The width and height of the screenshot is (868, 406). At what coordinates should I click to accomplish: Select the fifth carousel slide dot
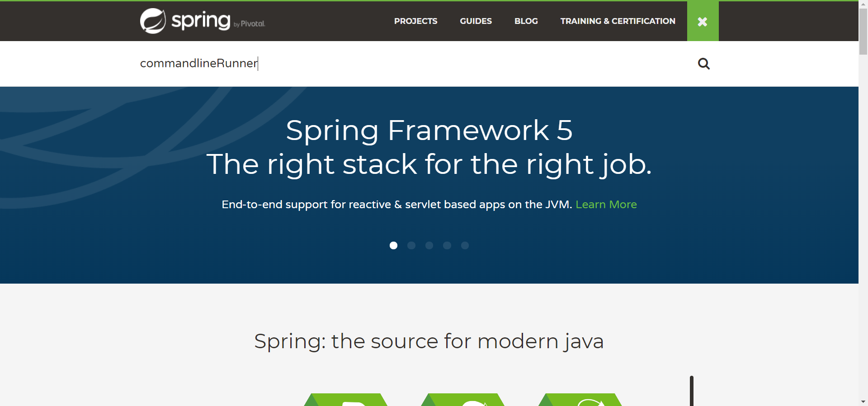[465, 245]
